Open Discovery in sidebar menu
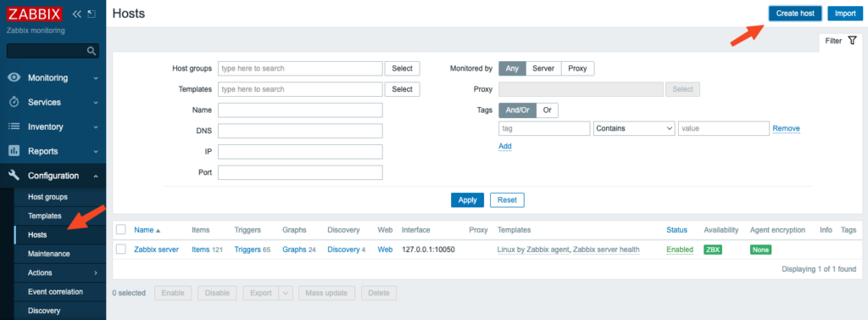The width and height of the screenshot is (868, 320). point(44,311)
